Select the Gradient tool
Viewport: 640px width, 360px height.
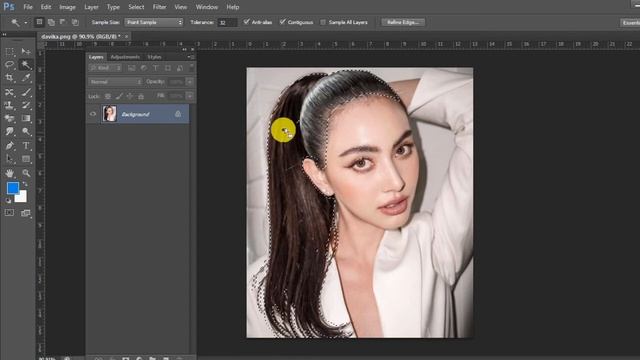click(26, 118)
